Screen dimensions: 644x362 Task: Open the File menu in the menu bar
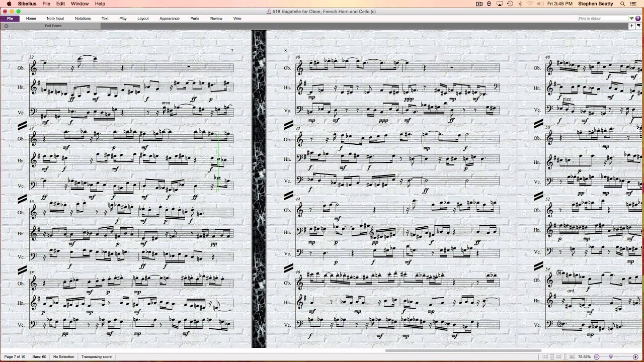46,4
